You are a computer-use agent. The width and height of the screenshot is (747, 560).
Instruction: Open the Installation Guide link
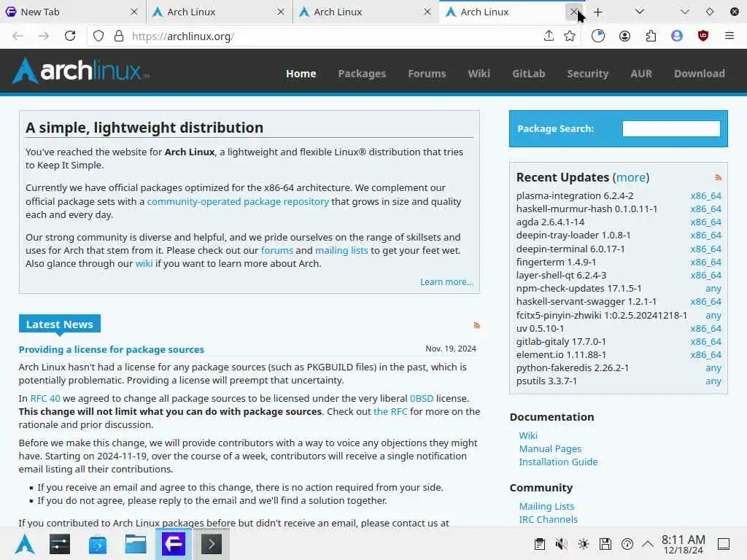click(558, 462)
